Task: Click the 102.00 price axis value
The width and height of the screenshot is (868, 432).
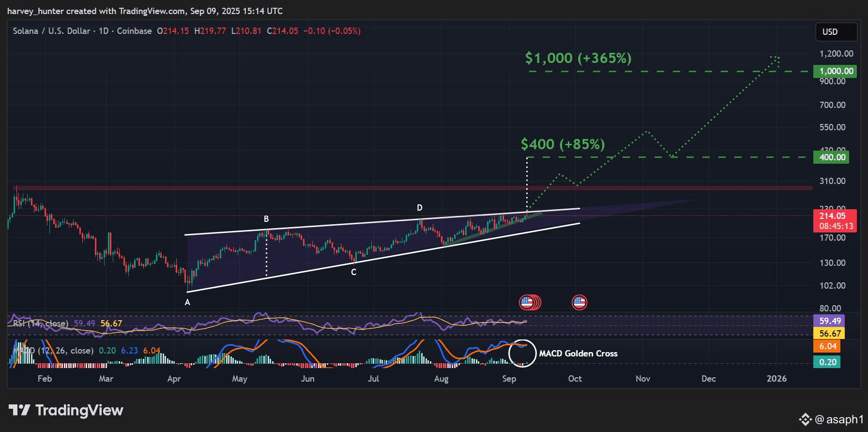Action: tap(833, 286)
